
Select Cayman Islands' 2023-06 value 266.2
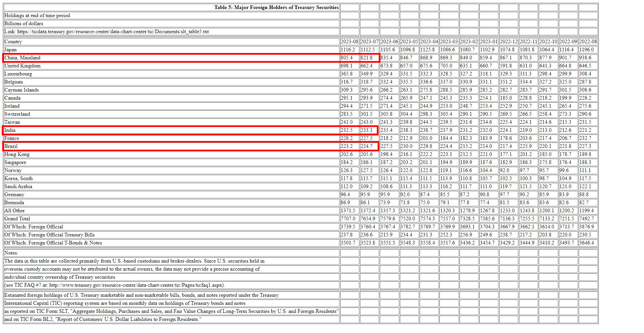click(389, 90)
